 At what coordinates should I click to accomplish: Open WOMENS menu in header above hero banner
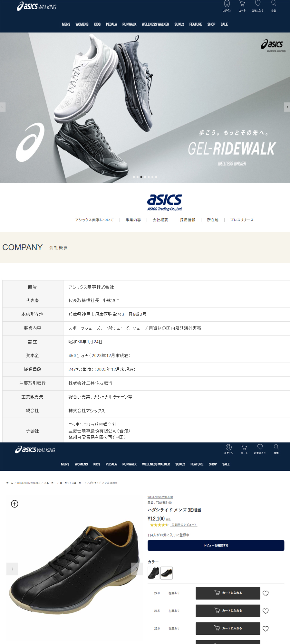(x=82, y=24)
